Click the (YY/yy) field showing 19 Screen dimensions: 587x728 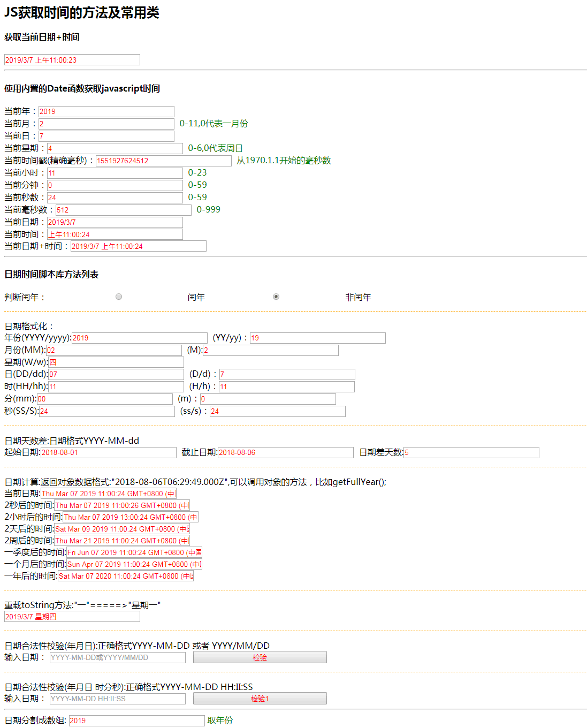[318, 338]
